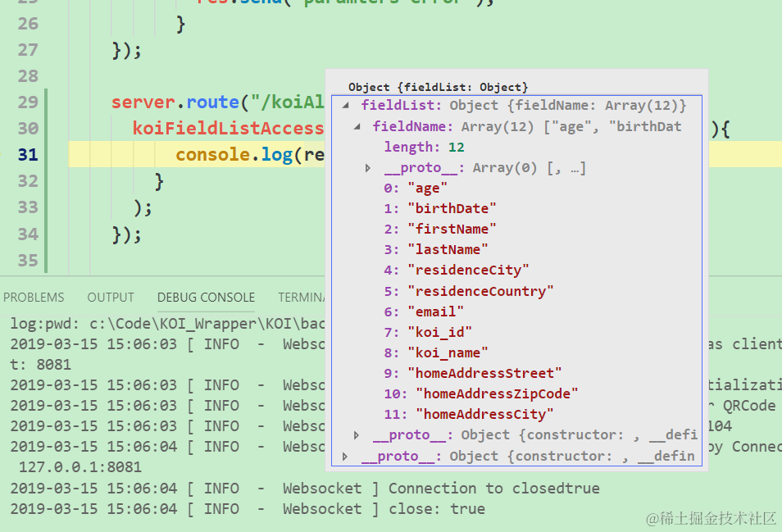The height and width of the screenshot is (532, 782).
Task: Collapse the fieldName array node
Action: (x=357, y=126)
